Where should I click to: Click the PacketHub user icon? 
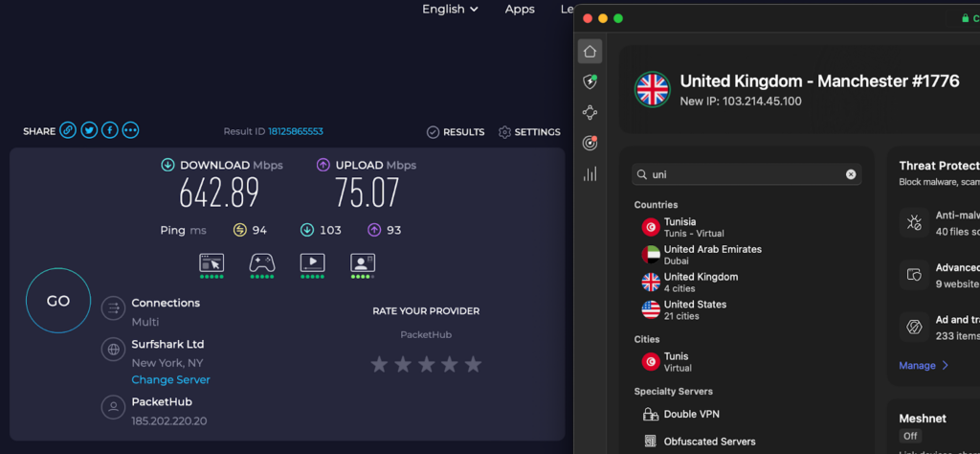coord(114,407)
